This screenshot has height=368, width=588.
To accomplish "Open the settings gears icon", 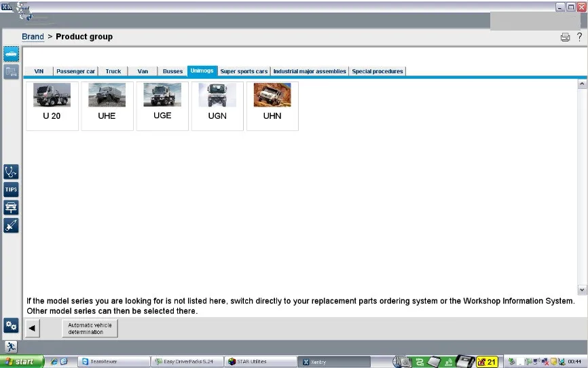I will (x=12, y=325).
